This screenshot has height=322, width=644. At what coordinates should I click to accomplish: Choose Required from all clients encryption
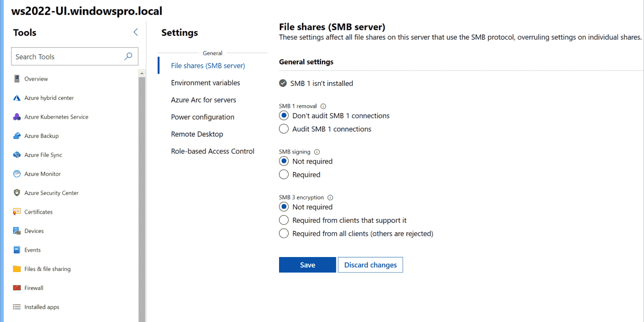click(284, 234)
